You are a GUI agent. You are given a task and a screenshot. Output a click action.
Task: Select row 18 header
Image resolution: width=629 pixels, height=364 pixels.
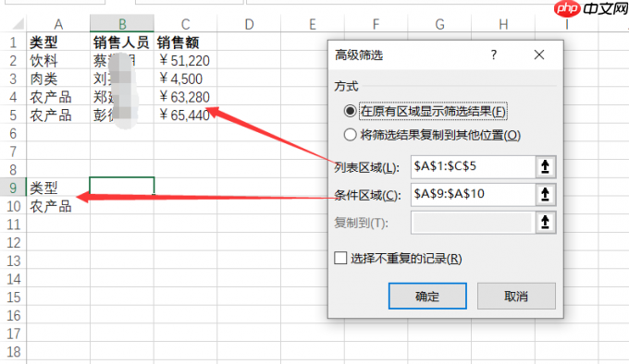click(x=13, y=352)
